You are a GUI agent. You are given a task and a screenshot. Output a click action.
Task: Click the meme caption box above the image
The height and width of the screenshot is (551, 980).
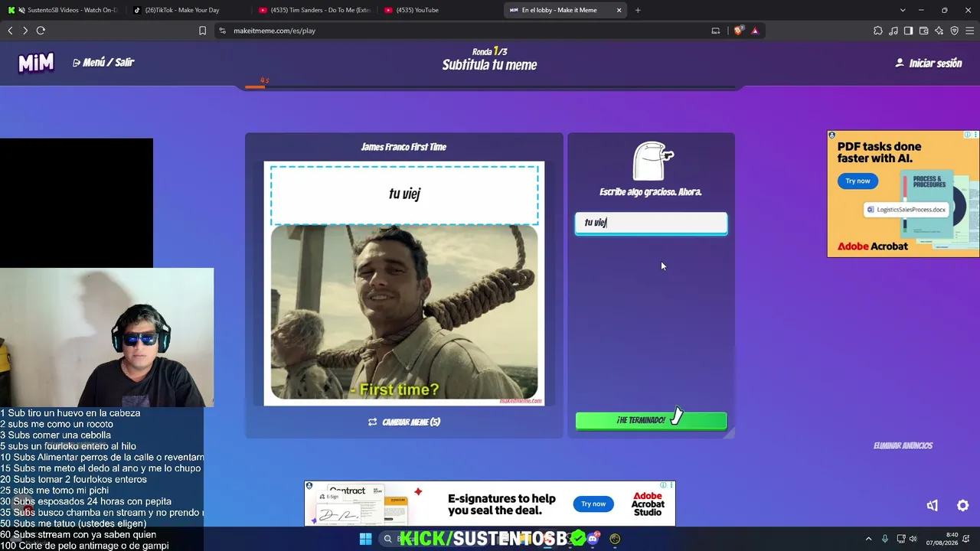404,194
